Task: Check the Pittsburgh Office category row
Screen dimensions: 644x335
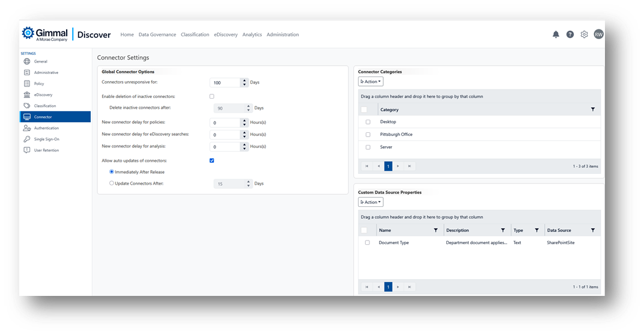Action: click(368, 135)
